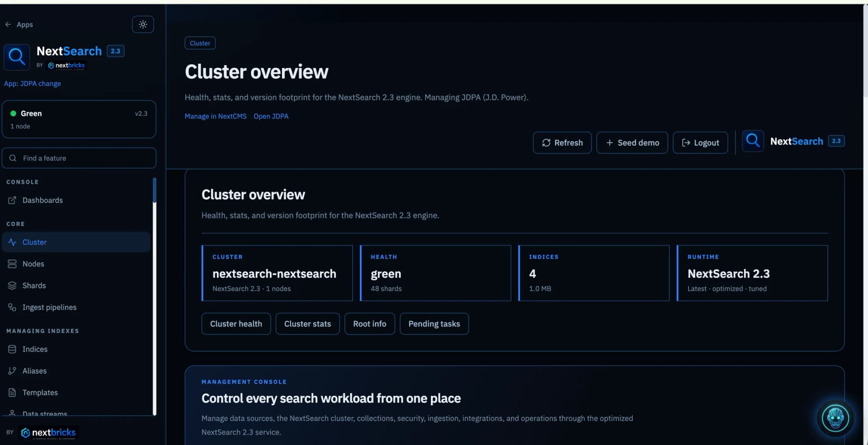Click the workflow icon beside Ingest pipelines
The height and width of the screenshot is (445, 868).
(12, 307)
